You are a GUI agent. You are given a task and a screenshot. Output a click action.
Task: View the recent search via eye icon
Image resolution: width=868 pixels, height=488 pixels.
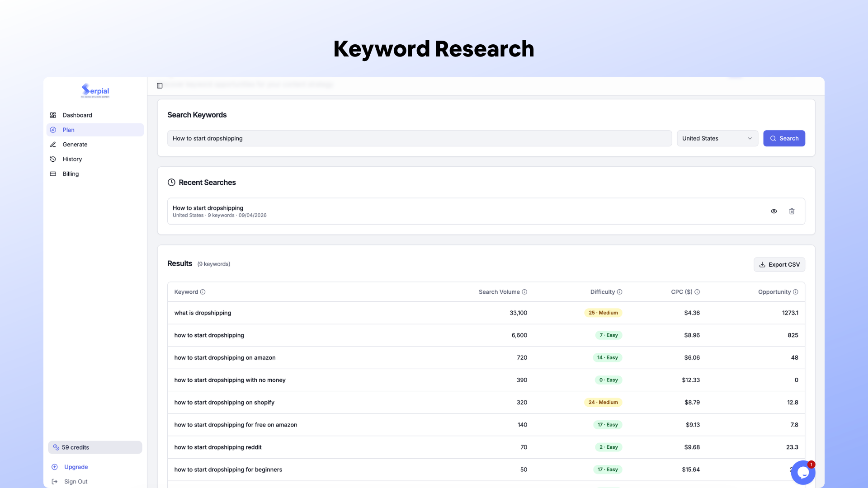click(774, 211)
